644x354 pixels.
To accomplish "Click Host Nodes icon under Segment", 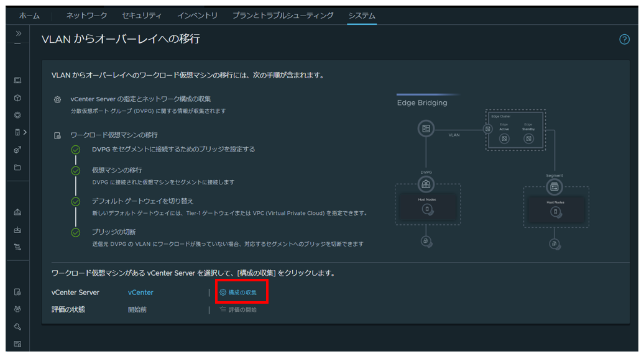I will (555, 212).
